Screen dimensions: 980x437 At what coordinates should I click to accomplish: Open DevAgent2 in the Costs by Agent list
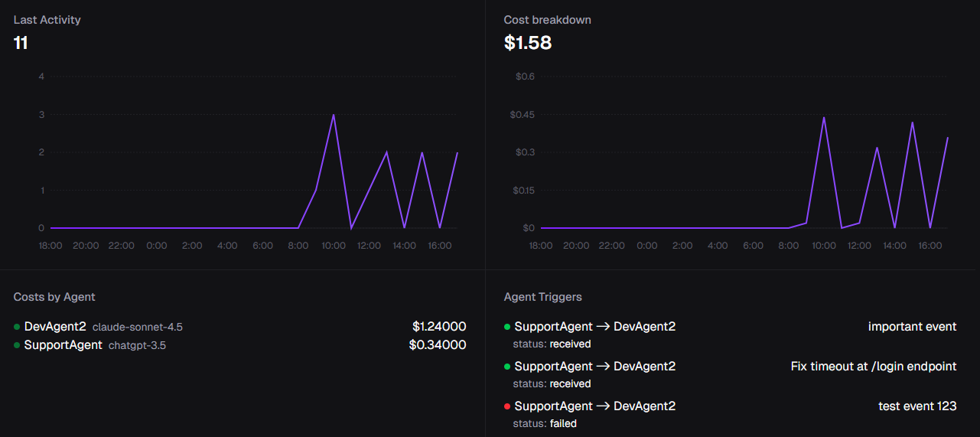tap(55, 327)
